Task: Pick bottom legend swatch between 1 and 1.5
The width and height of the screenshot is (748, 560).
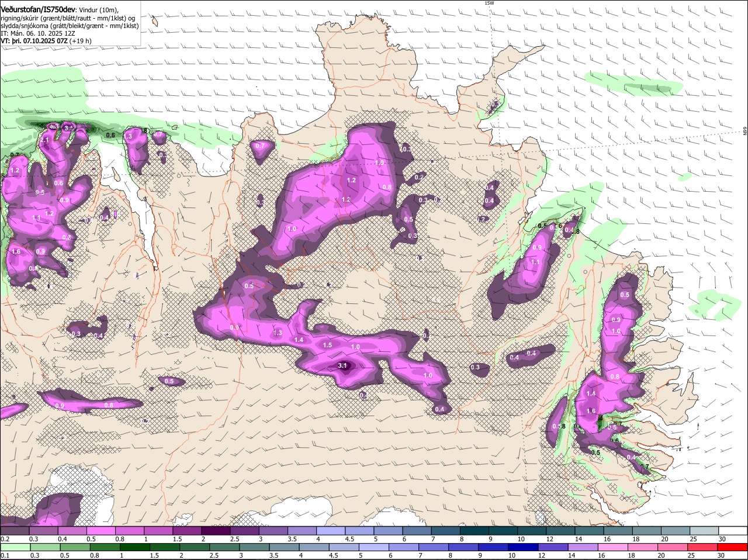Action: point(135,547)
